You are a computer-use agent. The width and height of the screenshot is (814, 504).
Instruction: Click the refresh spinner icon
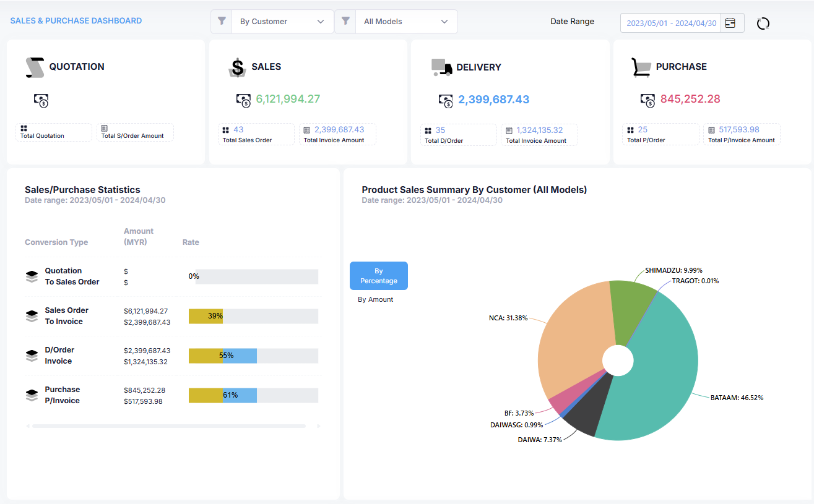tap(763, 23)
